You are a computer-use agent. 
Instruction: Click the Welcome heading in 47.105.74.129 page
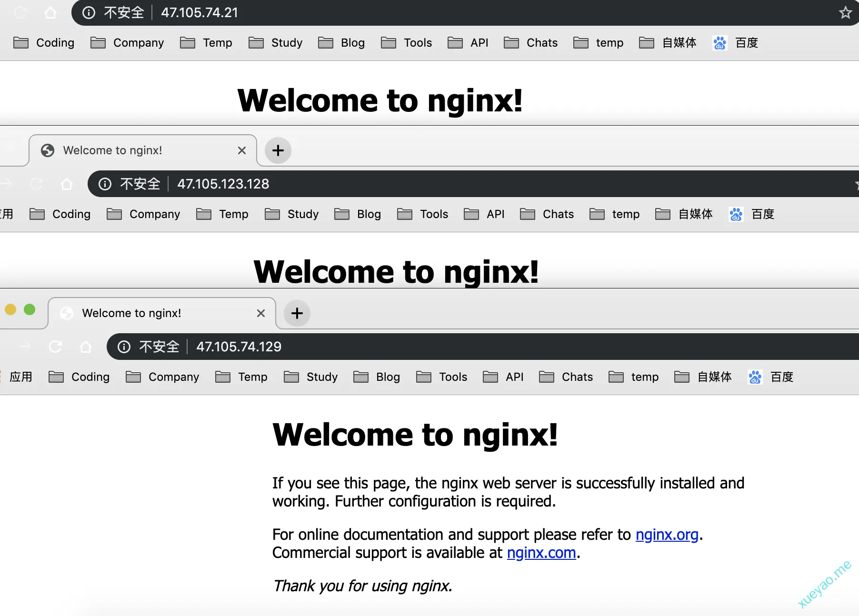[415, 435]
